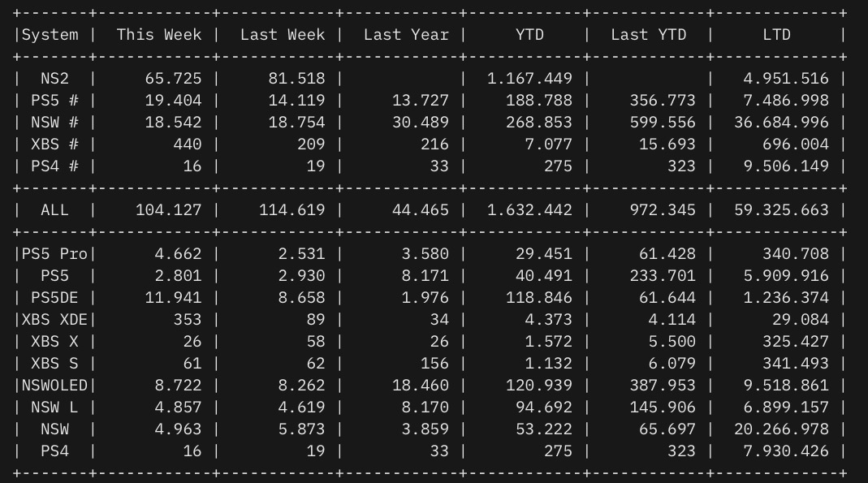Image resolution: width=868 pixels, height=483 pixels.
Task: Click the System column header
Action: tap(50, 35)
